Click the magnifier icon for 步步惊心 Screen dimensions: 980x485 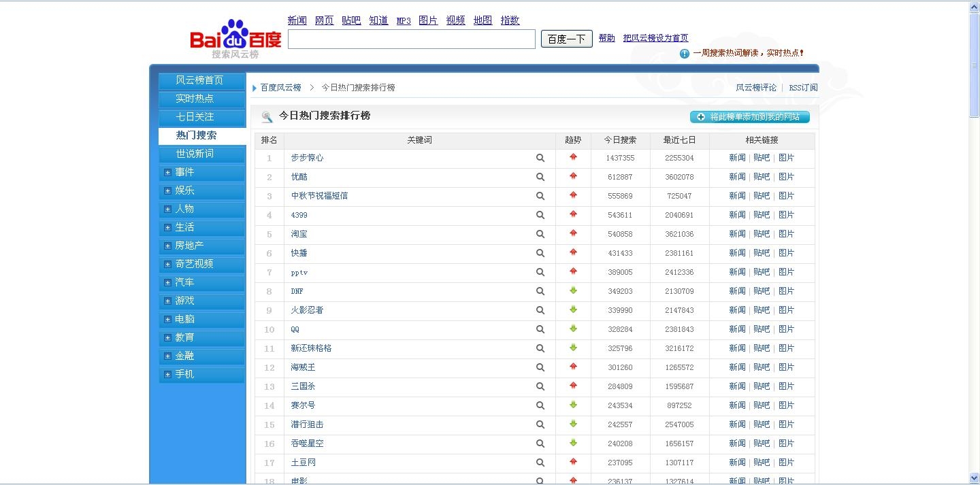[540, 158]
